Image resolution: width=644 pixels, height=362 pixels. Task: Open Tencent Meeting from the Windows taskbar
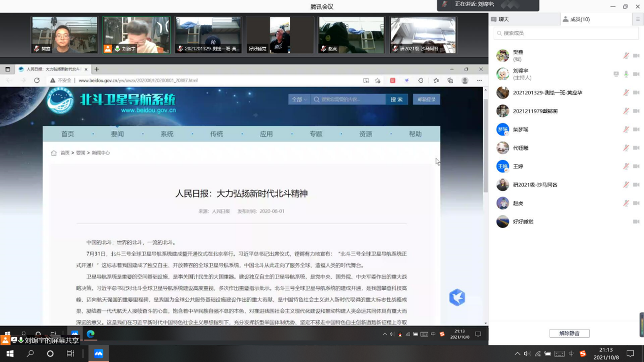[98, 353]
